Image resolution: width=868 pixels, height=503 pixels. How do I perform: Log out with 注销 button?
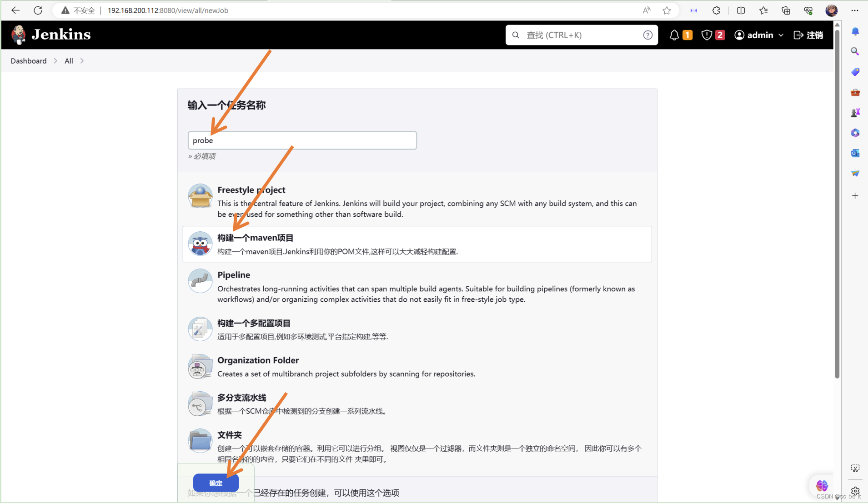pyautogui.click(x=808, y=35)
